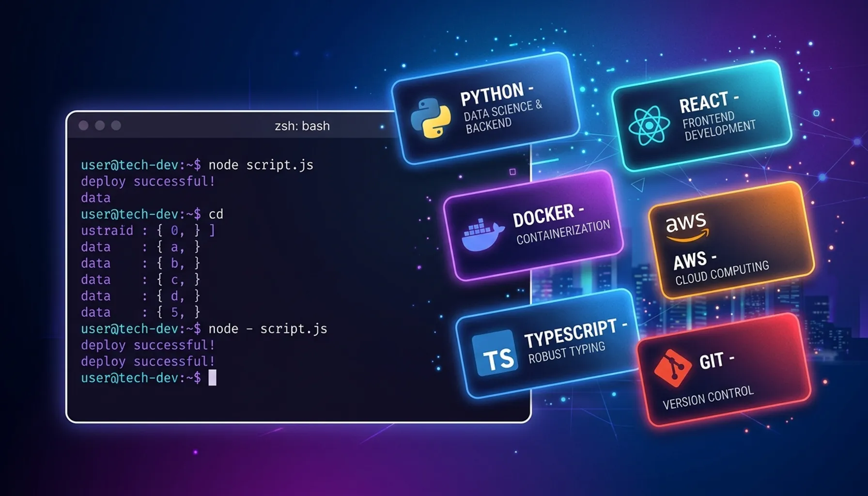The image size is (868, 496).
Task: Select the "TYPESCRIPT -" card heading
Action: tap(575, 332)
